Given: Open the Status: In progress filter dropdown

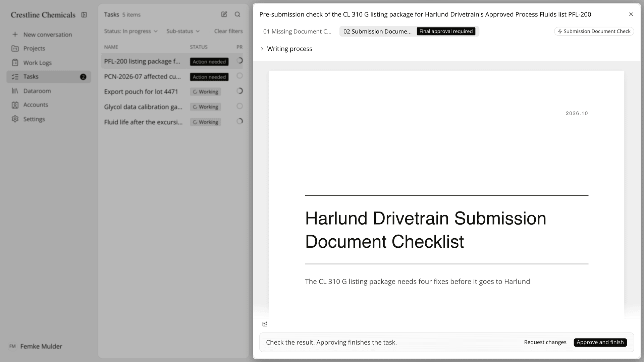Looking at the screenshot, I should tap(131, 31).
